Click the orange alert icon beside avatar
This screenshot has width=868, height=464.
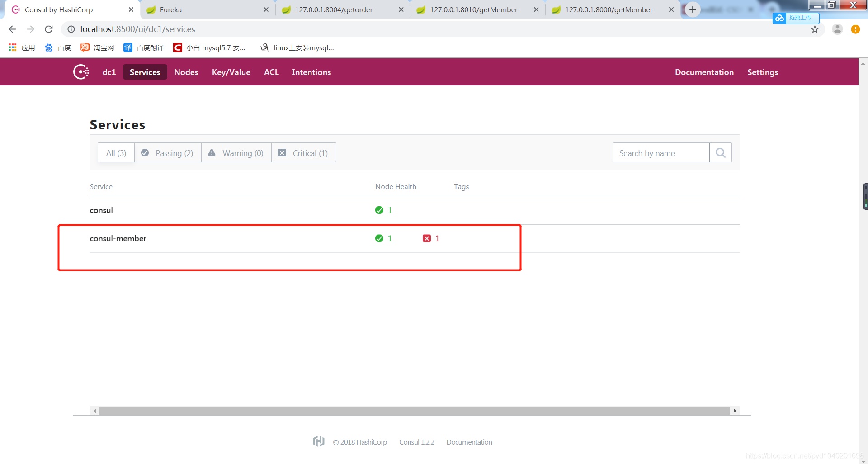(x=855, y=29)
